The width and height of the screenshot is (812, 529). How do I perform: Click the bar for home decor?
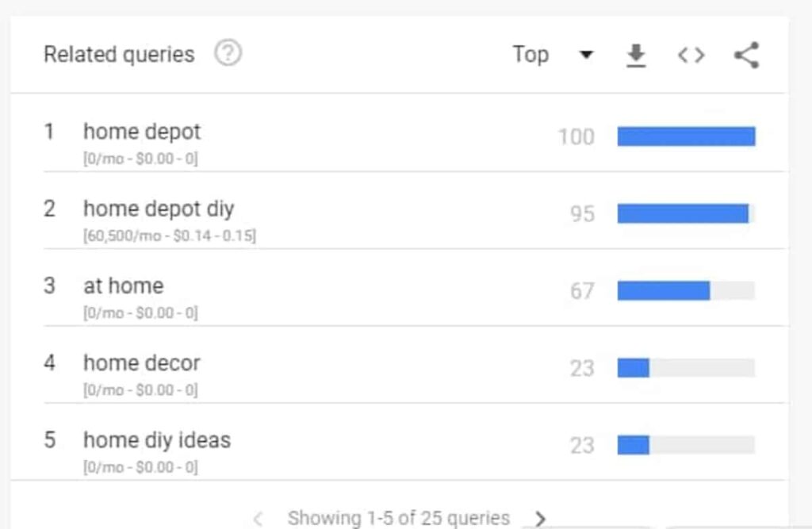pyautogui.click(x=634, y=368)
